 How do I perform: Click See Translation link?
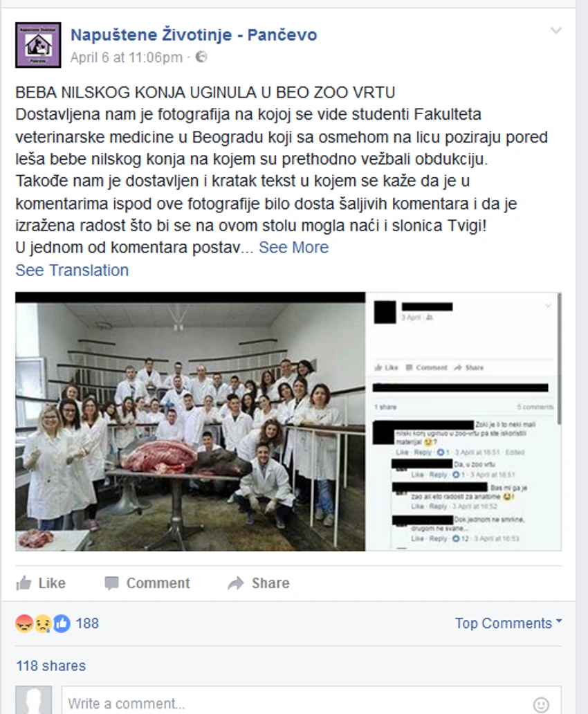point(72,270)
